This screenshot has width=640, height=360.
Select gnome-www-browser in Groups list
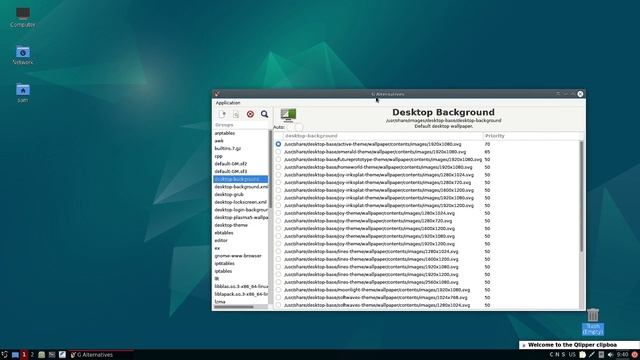click(241, 256)
